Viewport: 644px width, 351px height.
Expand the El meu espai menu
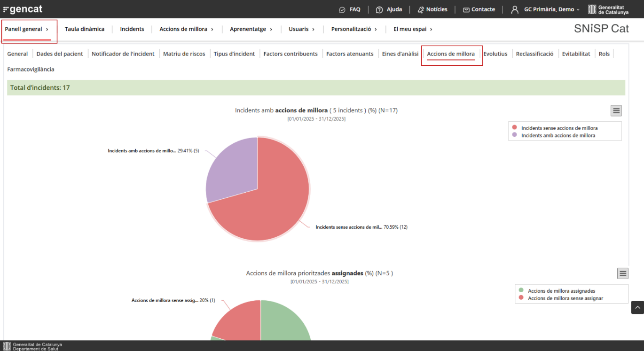(x=413, y=29)
